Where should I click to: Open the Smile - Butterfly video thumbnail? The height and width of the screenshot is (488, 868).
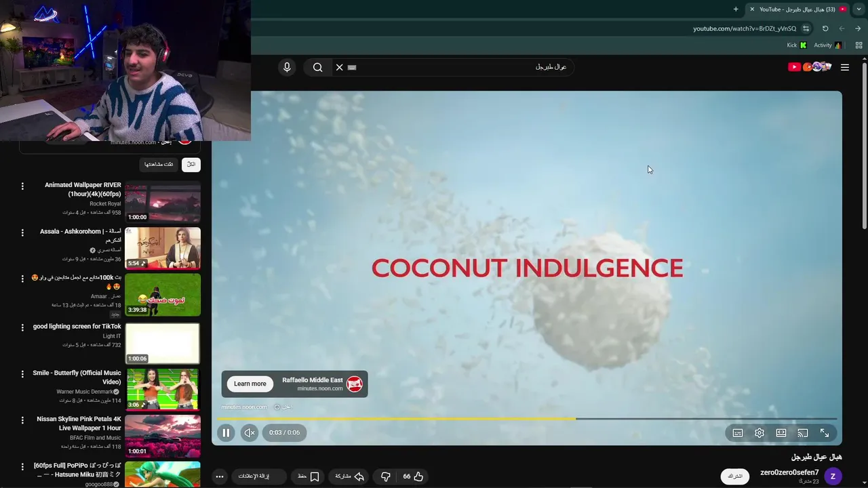coord(163,389)
